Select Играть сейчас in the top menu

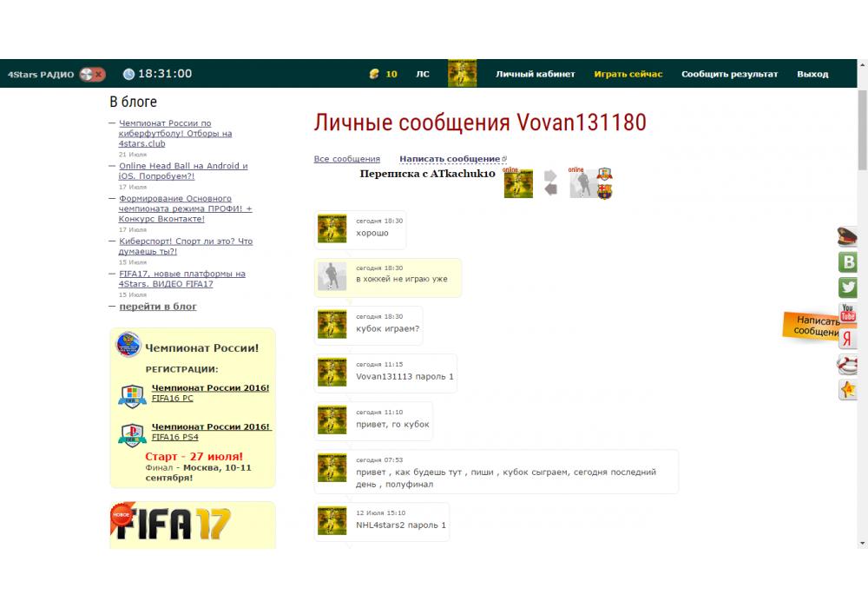coord(628,74)
